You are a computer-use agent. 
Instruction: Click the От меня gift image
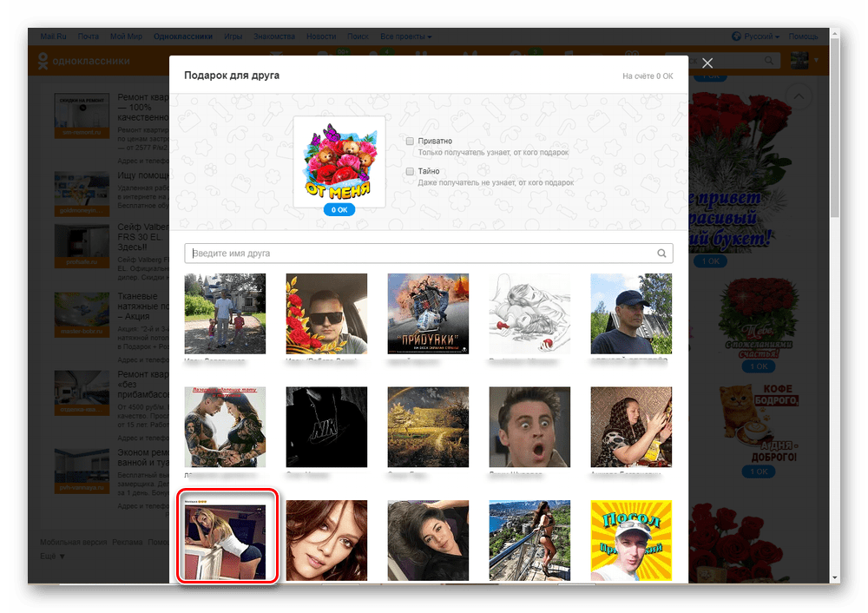point(339,161)
